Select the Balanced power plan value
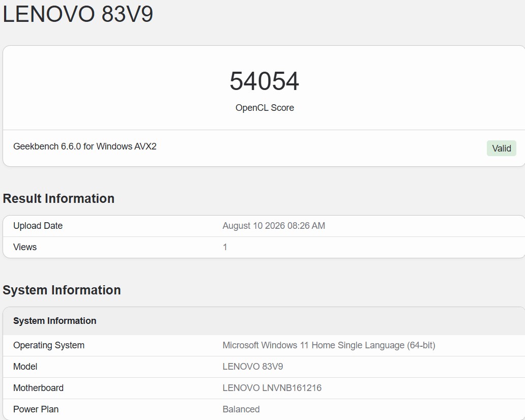 click(241, 409)
